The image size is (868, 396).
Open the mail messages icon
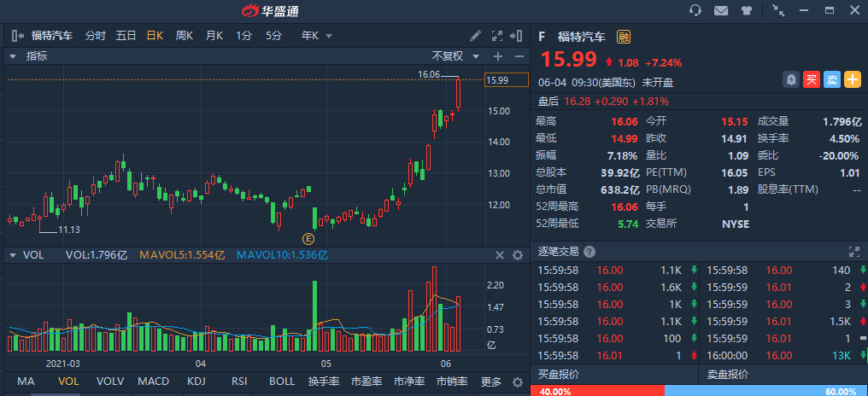pos(720,10)
